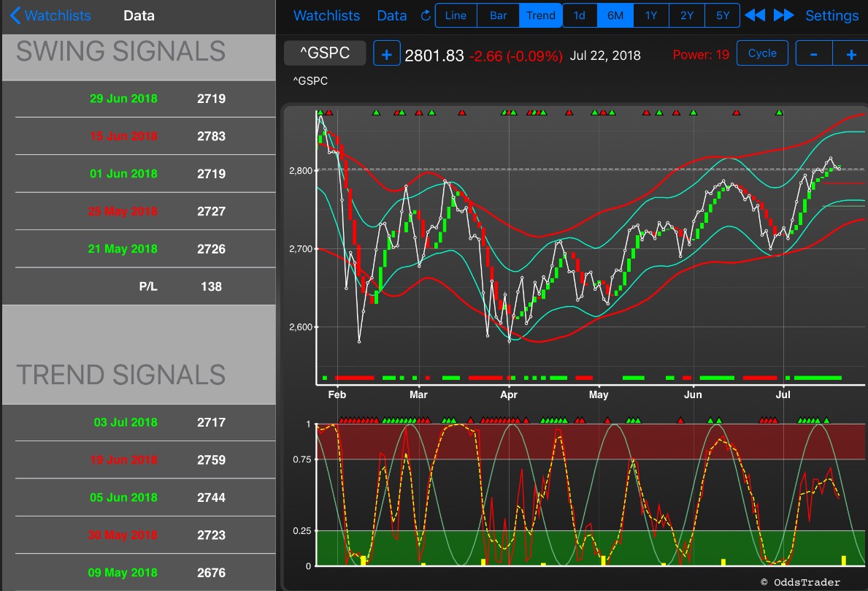
Task: Open Watchlists in the chart header
Action: tap(326, 15)
